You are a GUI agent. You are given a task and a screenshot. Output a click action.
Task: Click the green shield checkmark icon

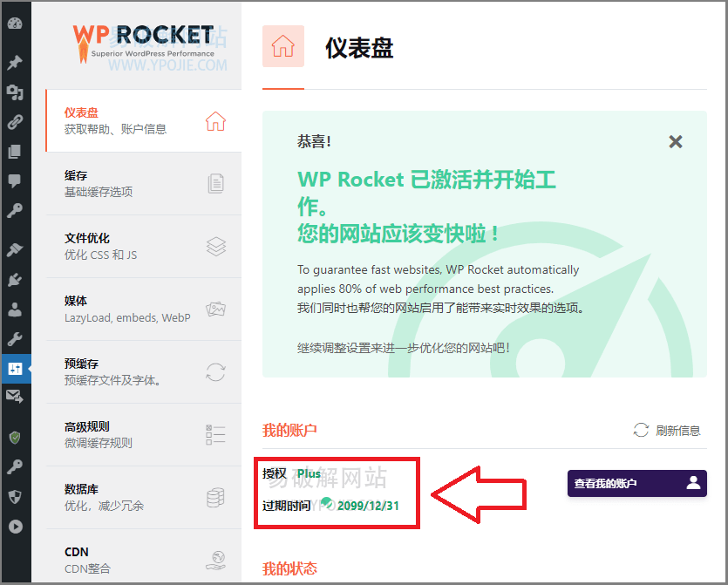pyautogui.click(x=15, y=438)
